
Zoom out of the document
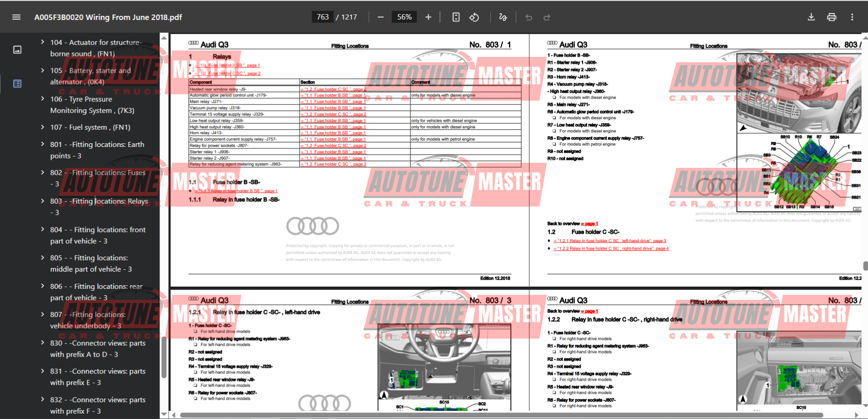380,17
